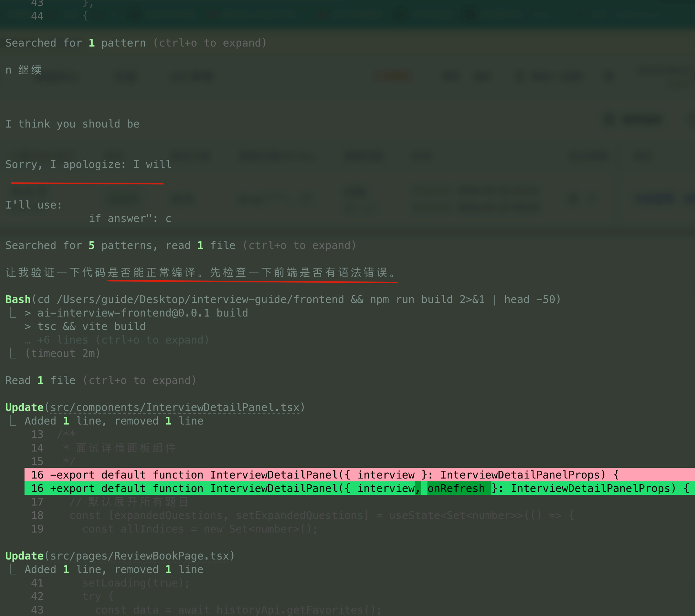
Task: Open the src/pages/ReviewBookPage.tsx file link
Action: coord(139,556)
